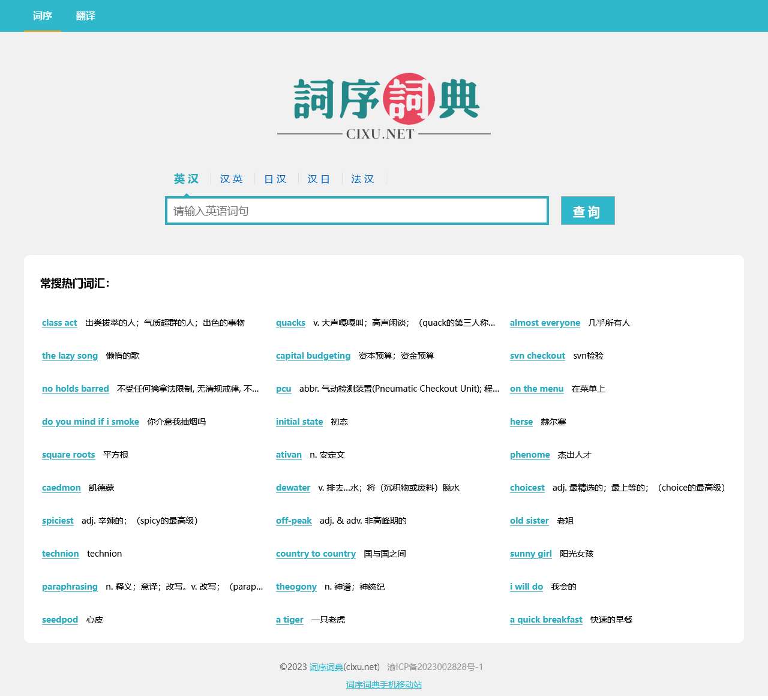The width and height of the screenshot is (768, 700).
Task: Open the 'quacks' word link
Action: click(290, 323)
